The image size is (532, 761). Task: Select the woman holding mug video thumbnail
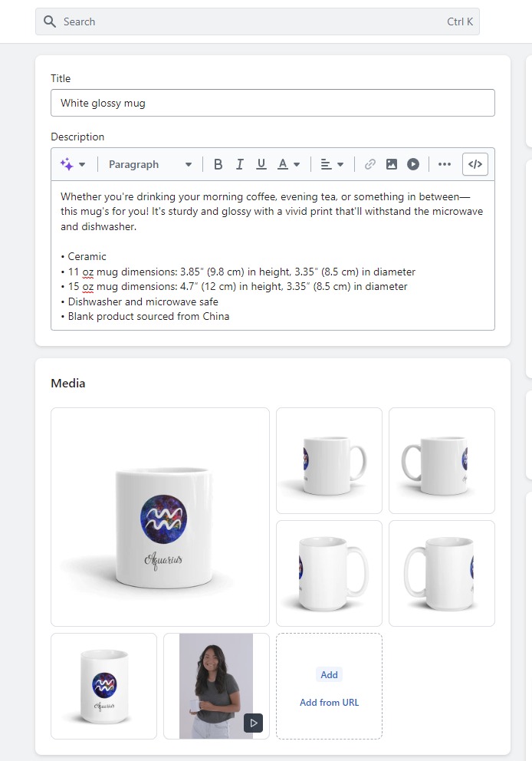[x=216, y=686]
